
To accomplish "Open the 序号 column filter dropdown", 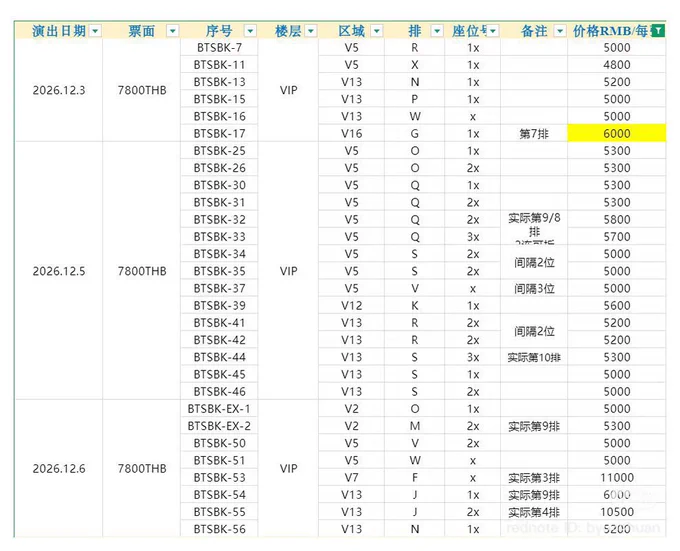I will click(x=250, y=31).
